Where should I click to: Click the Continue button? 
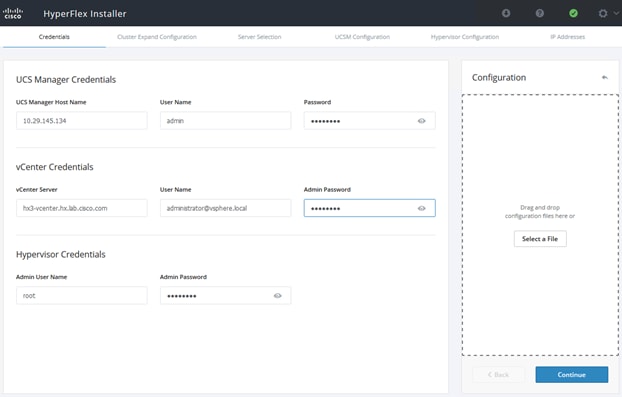pos(572,374)
